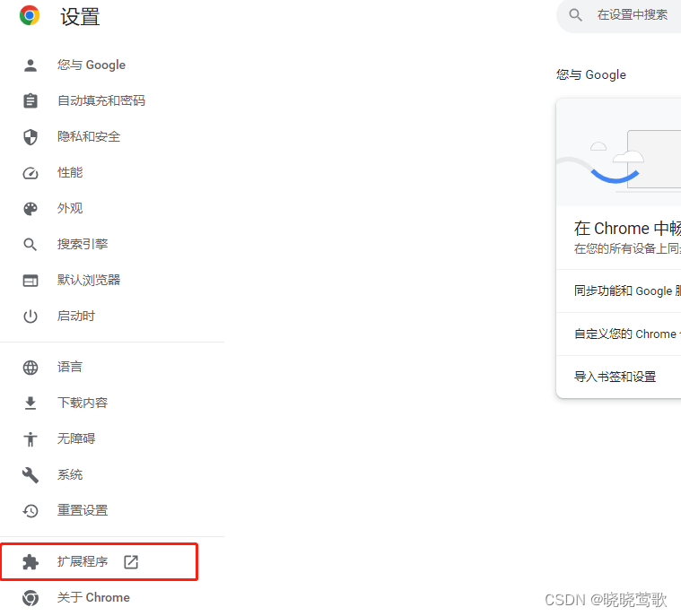
Task: Open 导入书签和设置 row
Action: pyautogui.click(x=618, y=377)
